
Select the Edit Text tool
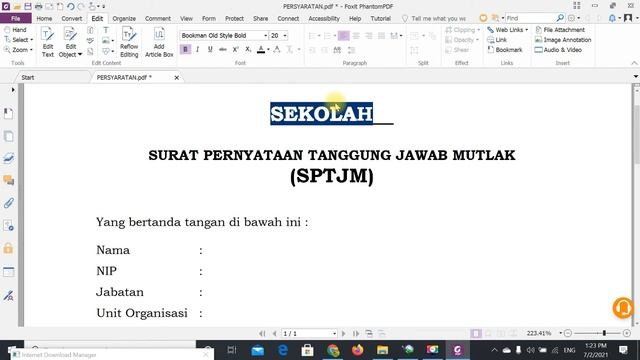click(x=48, y=43)
